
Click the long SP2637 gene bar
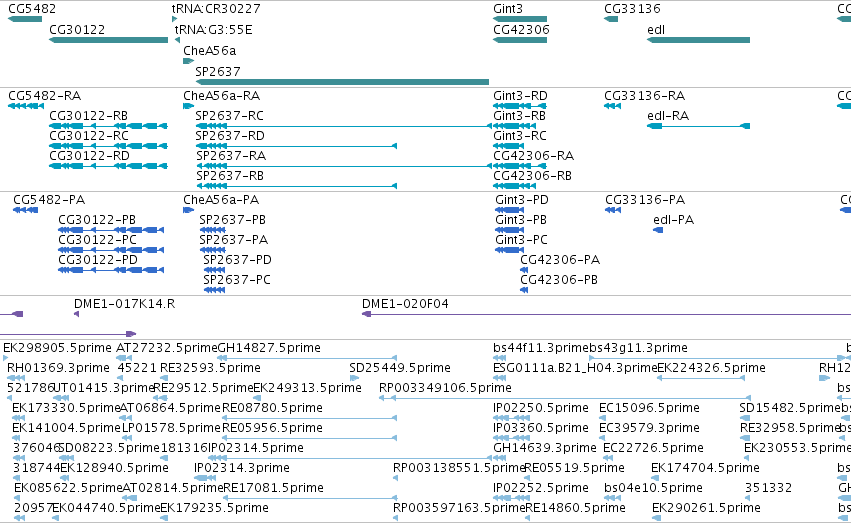point(342,82)
